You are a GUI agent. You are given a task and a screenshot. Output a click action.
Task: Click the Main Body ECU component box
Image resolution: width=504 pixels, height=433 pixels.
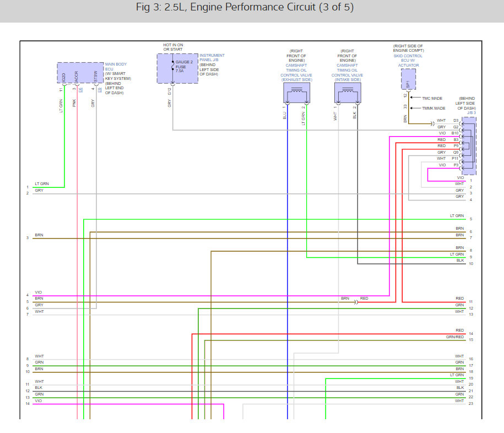[x=80, y=73]
